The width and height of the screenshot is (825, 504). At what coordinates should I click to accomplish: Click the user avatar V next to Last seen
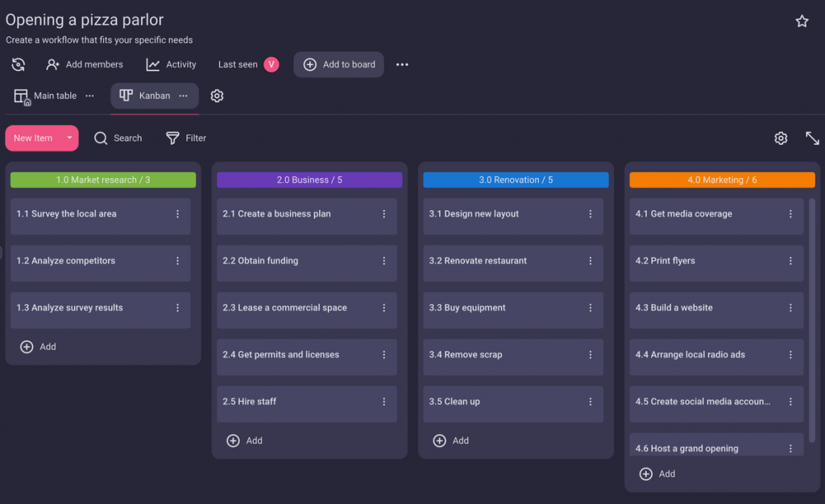(x=271, y=64)
